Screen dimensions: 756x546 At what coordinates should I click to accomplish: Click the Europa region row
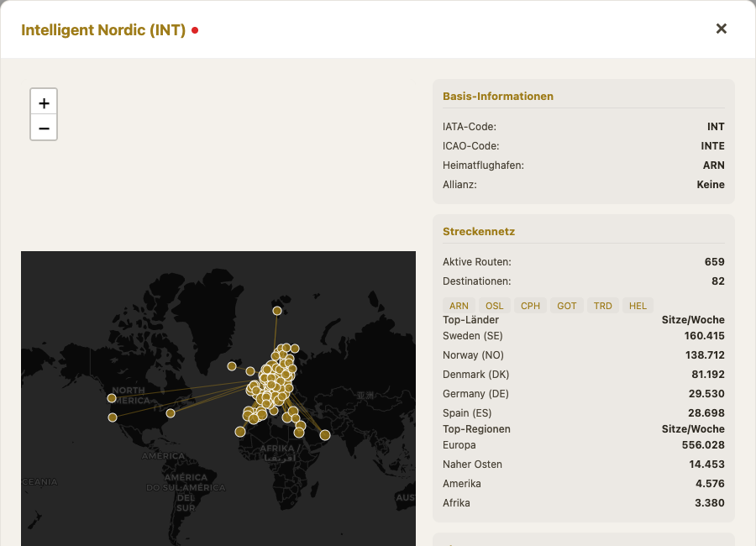pos(584,444)
